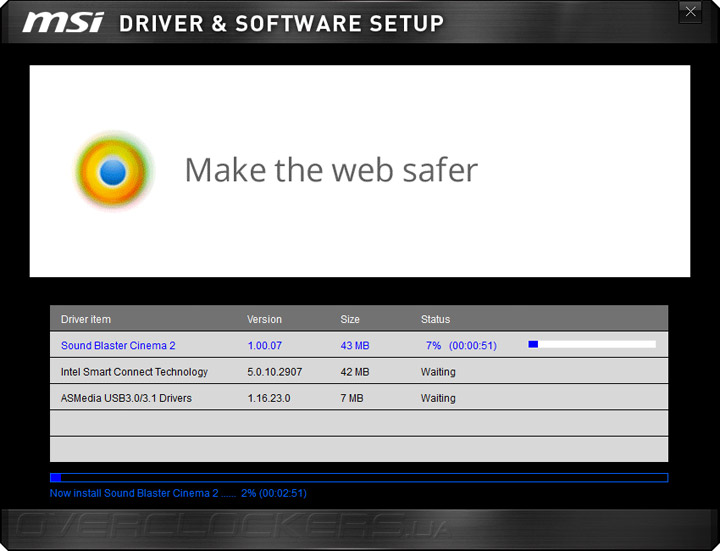720x551 pixels.
Task: Click the 7 MB size cell
Action: [x=352, y=398]
